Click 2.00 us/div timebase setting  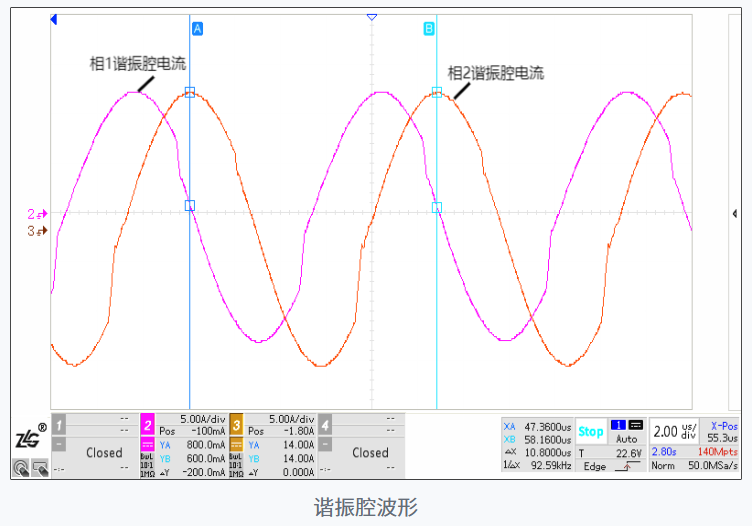(674, 432)
